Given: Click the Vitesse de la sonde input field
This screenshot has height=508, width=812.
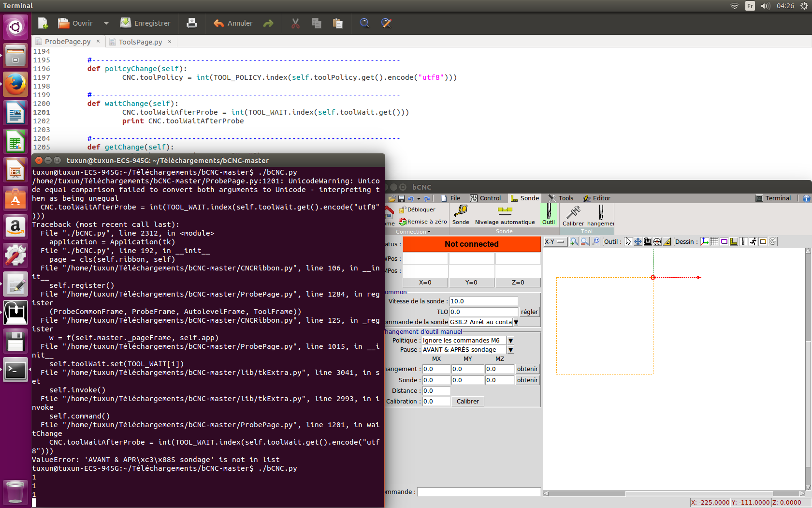Looking at the screenshot, I should click(x=483, y=301).
